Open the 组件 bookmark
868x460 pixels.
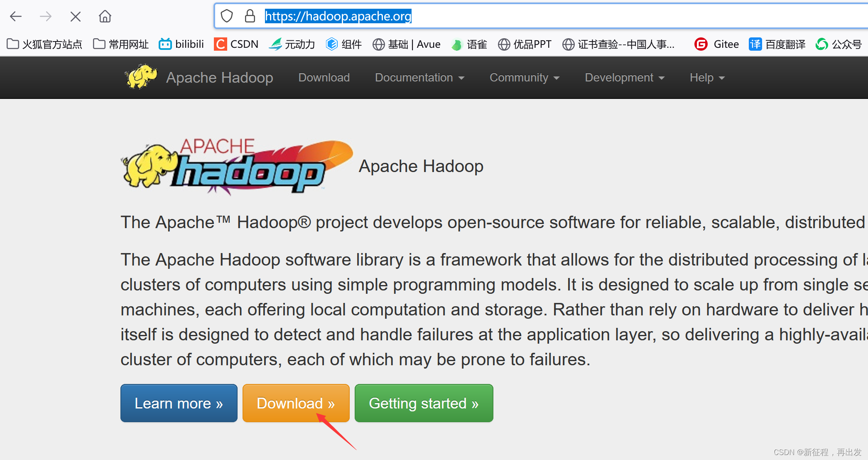tap(344, 44)
